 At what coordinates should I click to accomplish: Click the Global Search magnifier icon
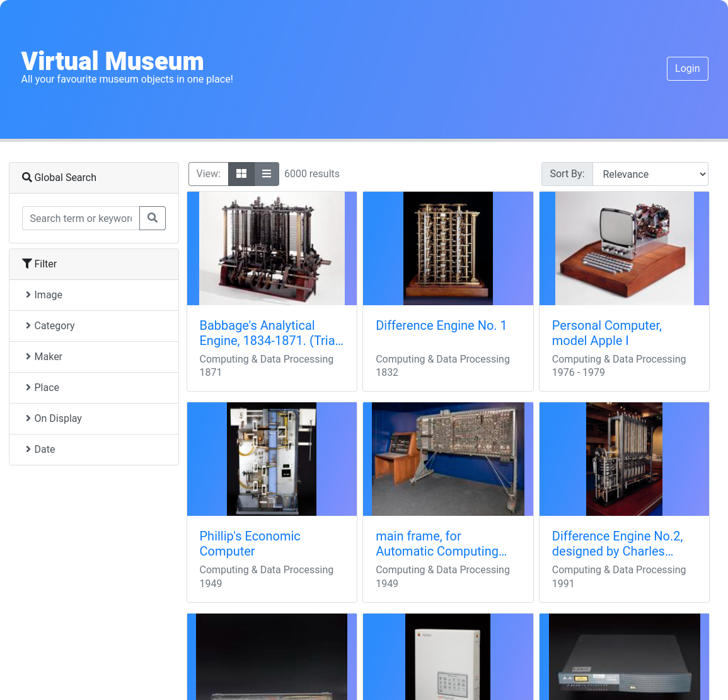[26, 177]
